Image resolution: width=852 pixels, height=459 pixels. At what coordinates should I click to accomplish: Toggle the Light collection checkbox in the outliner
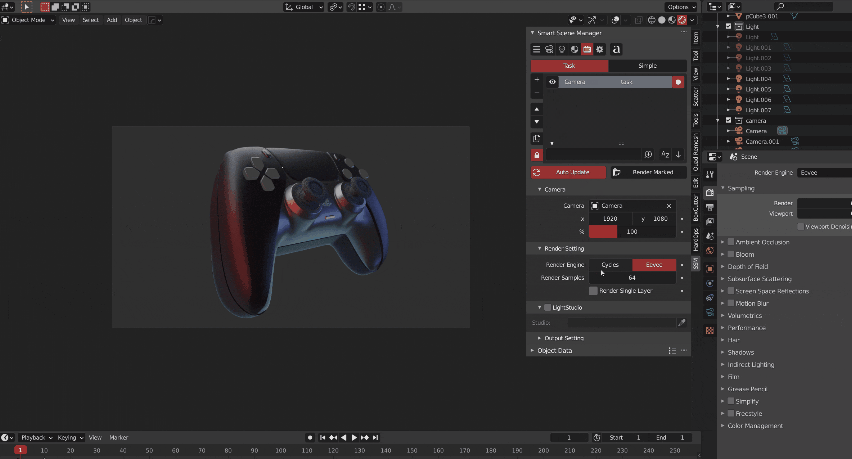729,26
